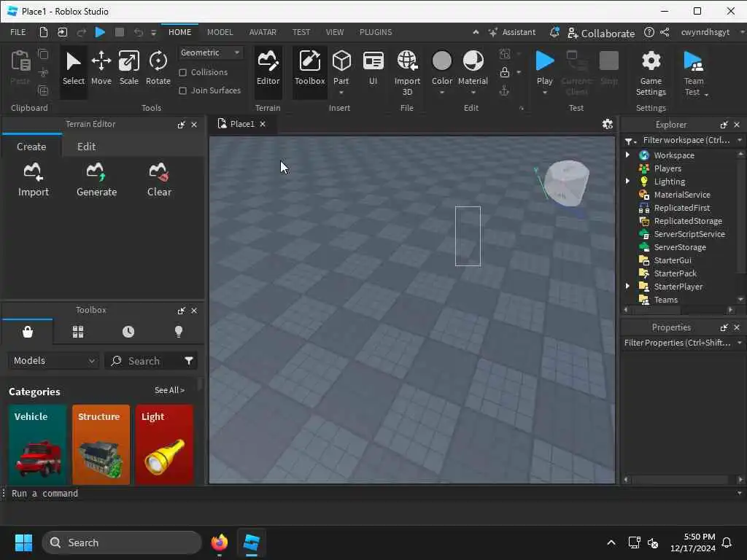Screen dimensions: 747x560
Task: Open the Color dropdown arrow
Action: tap(441, 93)
